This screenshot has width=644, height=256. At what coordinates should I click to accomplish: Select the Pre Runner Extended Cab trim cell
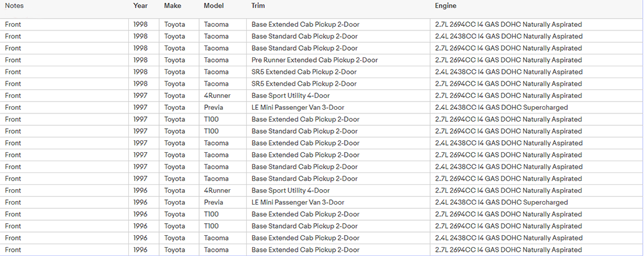[x=314, y=60]
